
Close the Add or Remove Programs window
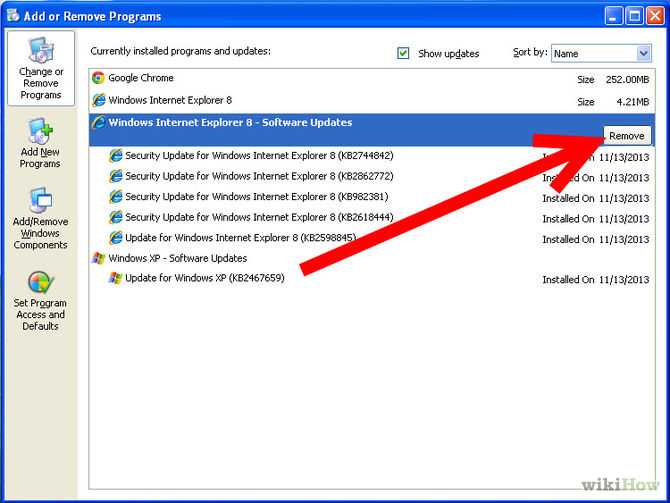[655, 16]
